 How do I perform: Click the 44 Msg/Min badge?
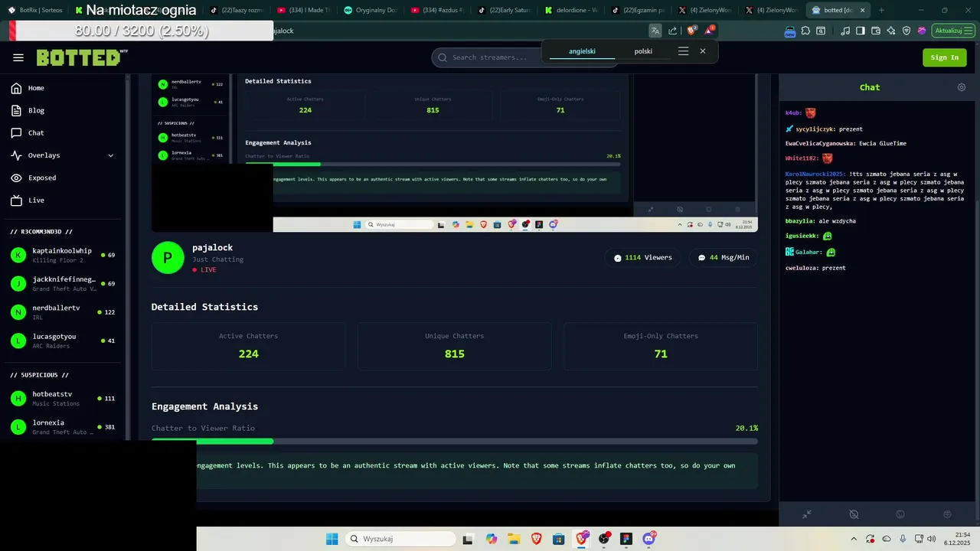click(723, 258)
